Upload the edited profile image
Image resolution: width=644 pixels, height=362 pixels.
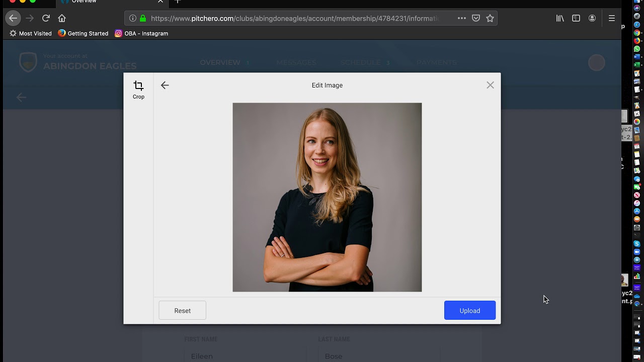[470, 311]
